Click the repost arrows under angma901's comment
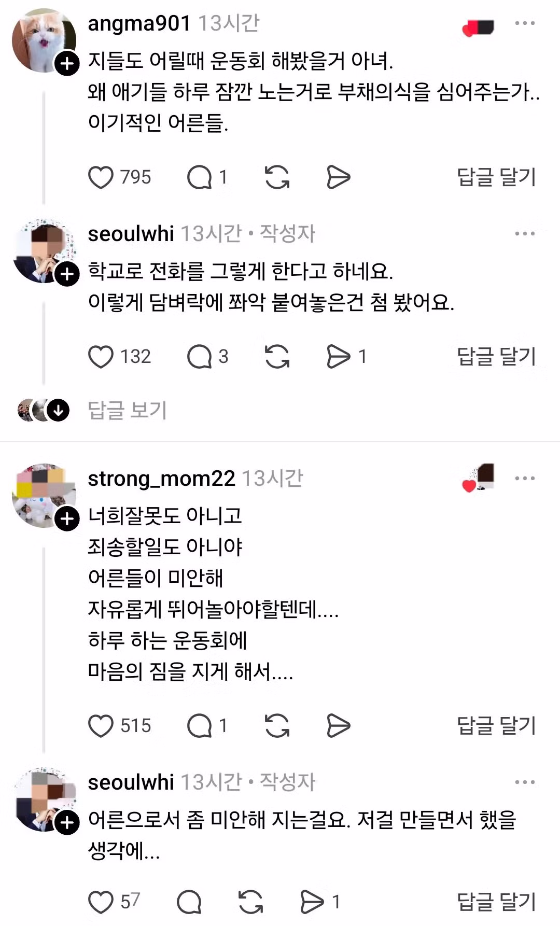This screenshot has width=560, height=926. coord(278,177)
